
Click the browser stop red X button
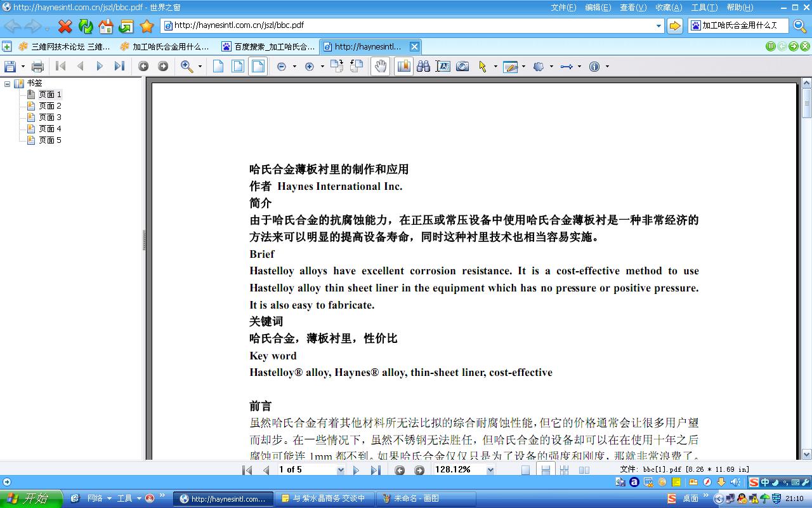(x=65, y=26)
